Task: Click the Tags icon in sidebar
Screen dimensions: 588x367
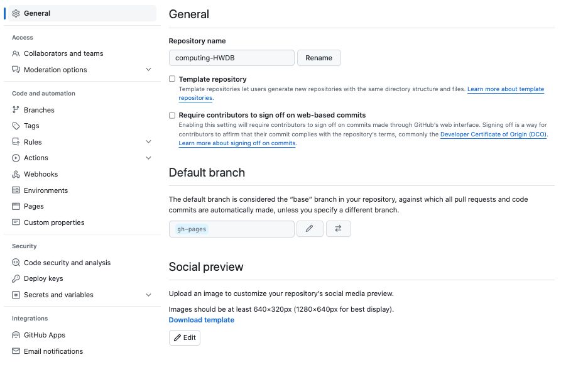Action: [x=16, y=126]
